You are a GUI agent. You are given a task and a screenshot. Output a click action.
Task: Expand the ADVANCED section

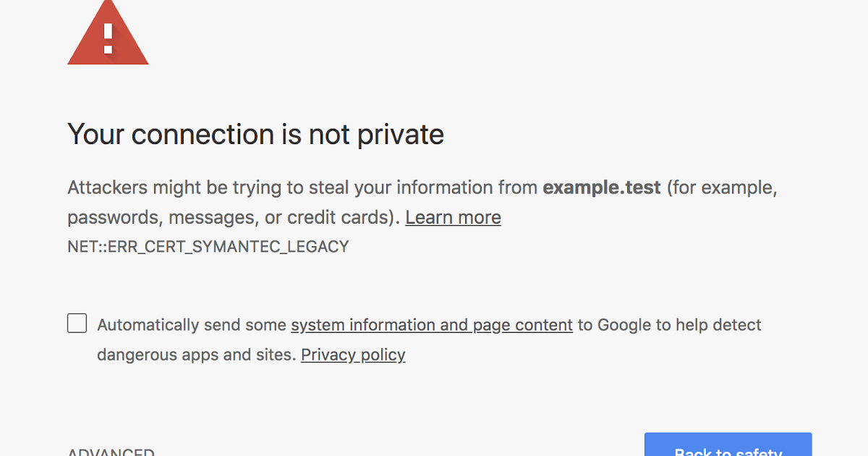111,451
